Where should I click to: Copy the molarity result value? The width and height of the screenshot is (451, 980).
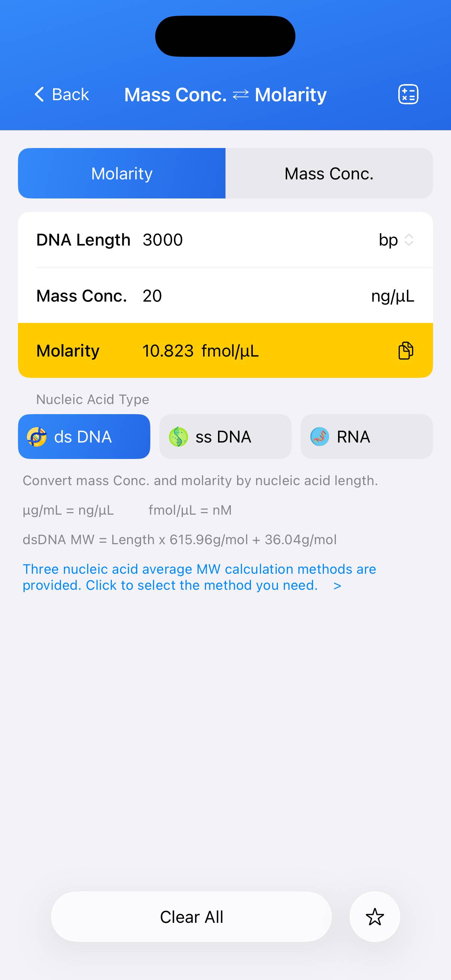[405, 350]
